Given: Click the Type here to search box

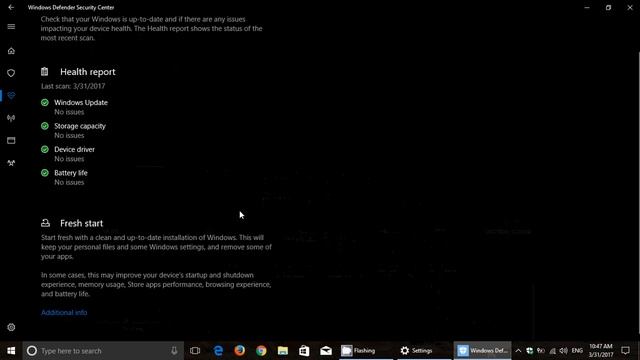Looking at the screenshot, I should click(103, 351).
